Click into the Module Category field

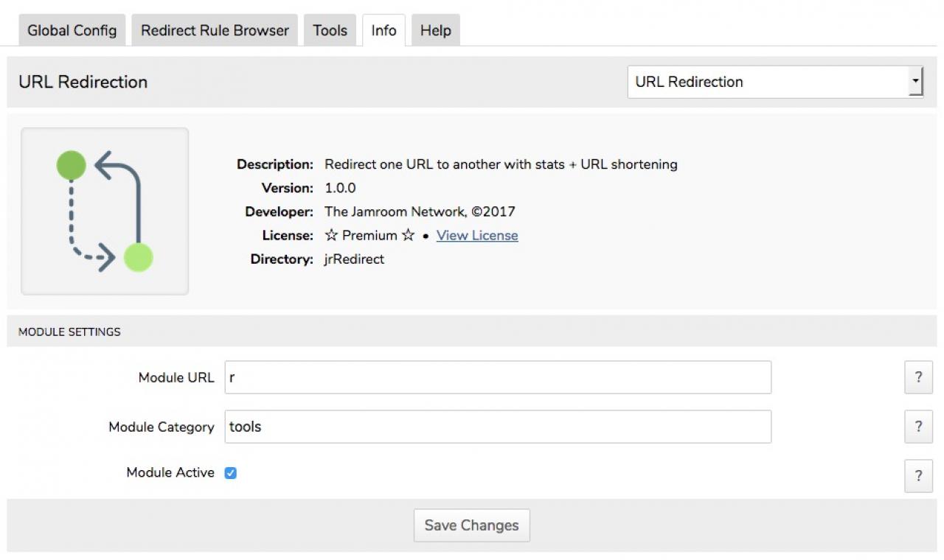click(498, 427)
